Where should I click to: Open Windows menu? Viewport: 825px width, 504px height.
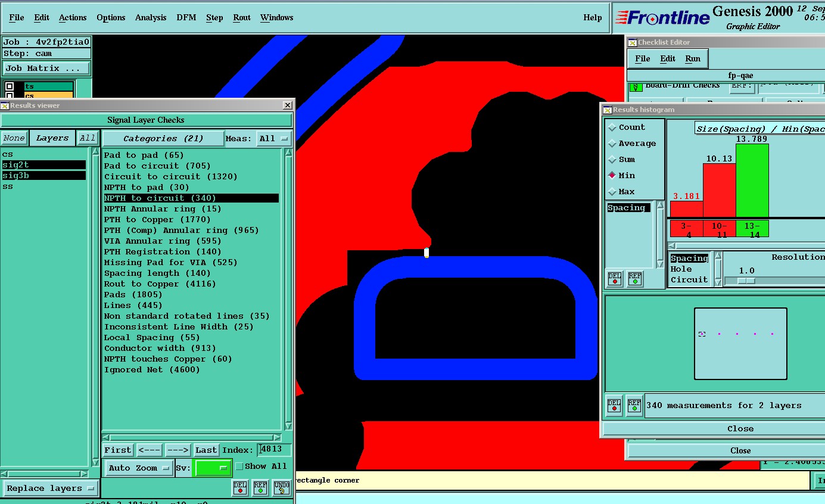coord(277,17)
